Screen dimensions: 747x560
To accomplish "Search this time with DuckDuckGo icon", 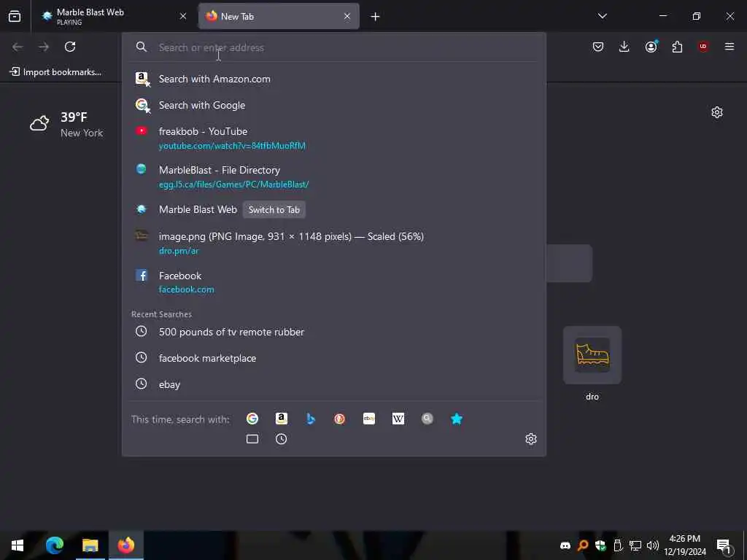I will pos(340,419).
